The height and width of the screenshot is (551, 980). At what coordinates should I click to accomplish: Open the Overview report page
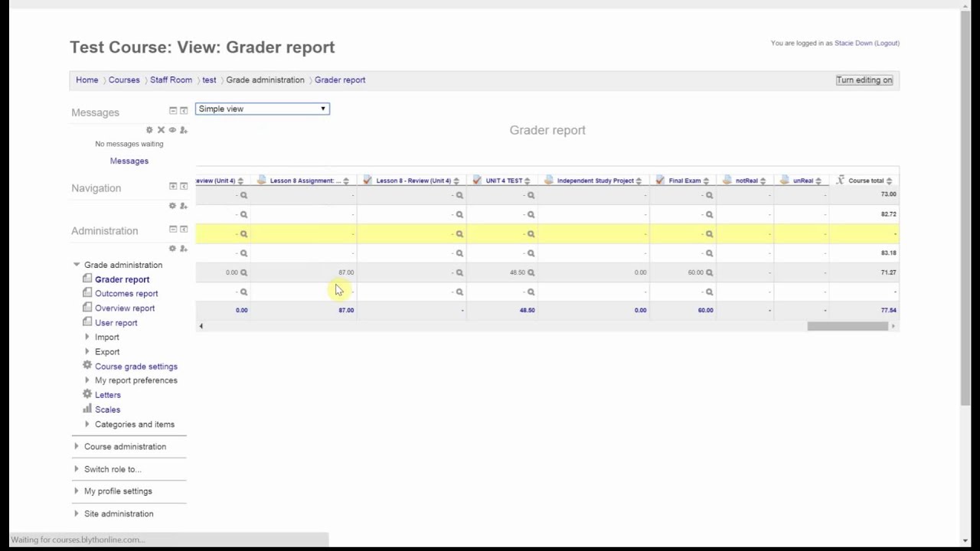click(125, 308)
